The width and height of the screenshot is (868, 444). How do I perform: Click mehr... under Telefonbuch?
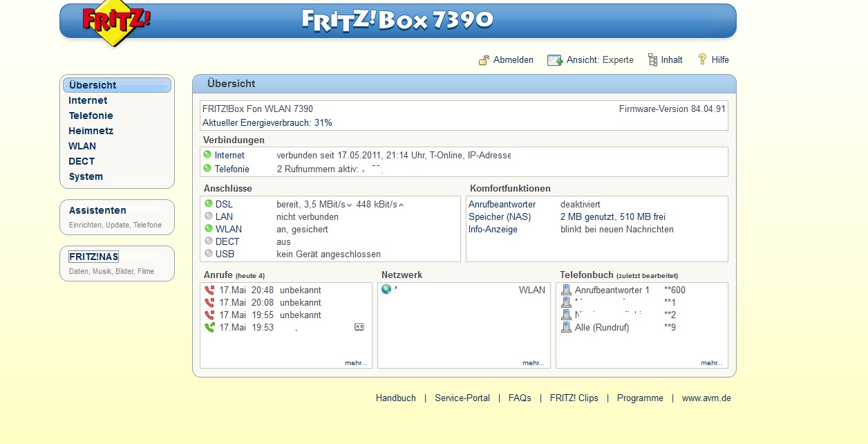[x=712, y=362]
